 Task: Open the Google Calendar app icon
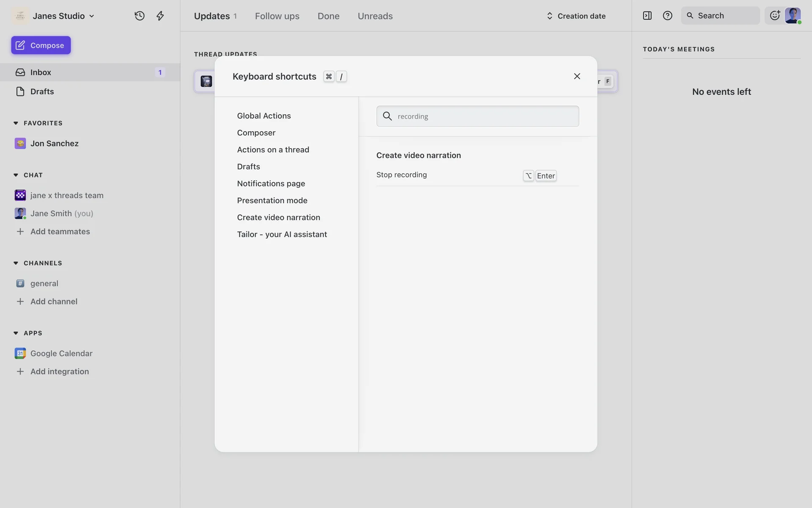(x=20, y=353)
